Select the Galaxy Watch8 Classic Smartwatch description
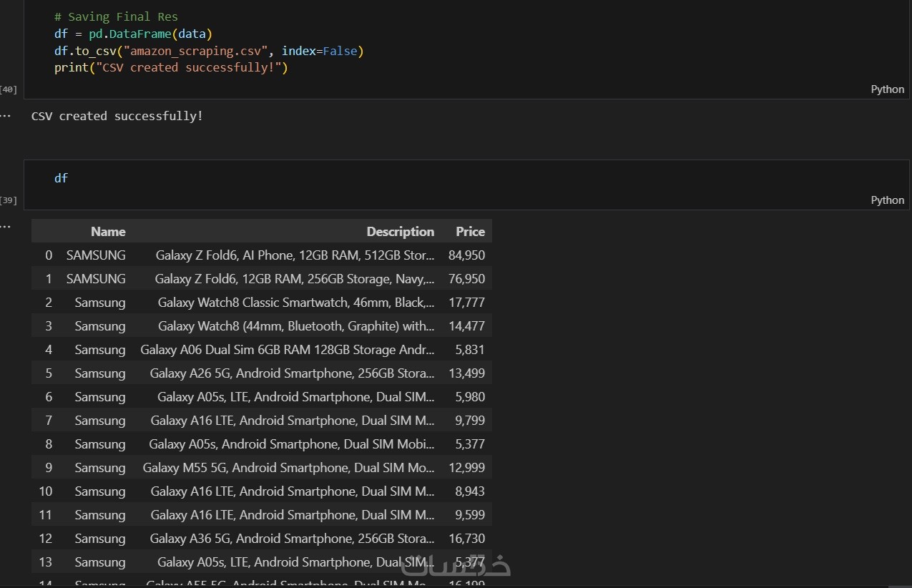The width and height of the screenshot is (912, 588). tap(295, 303)
